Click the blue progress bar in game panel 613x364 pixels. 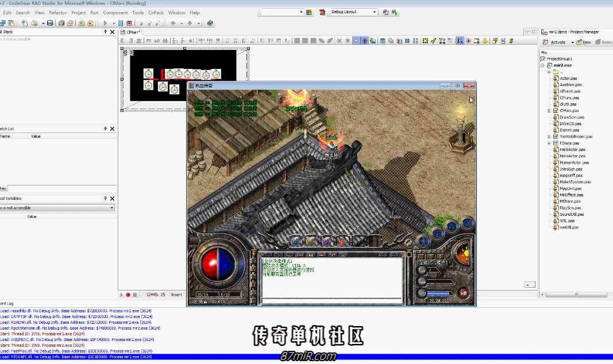pos(439,293)
